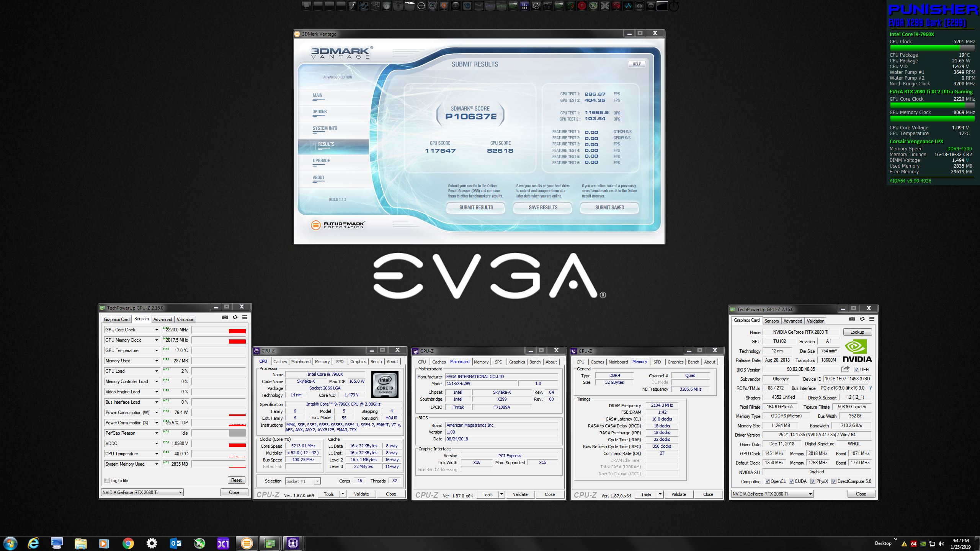Switch to Caches tab in CPU-Z CPU window

tap(280, 362)
